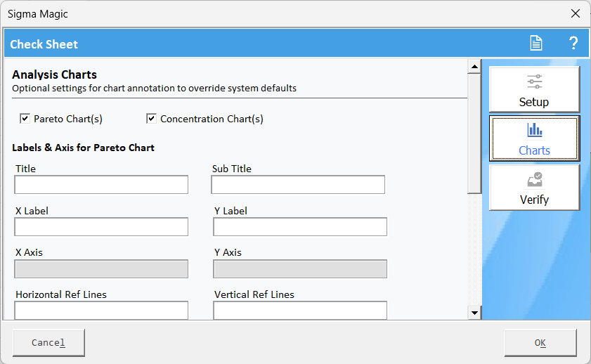
Task: Click the Setup sliders icon
Action: [x=534, y=82]
